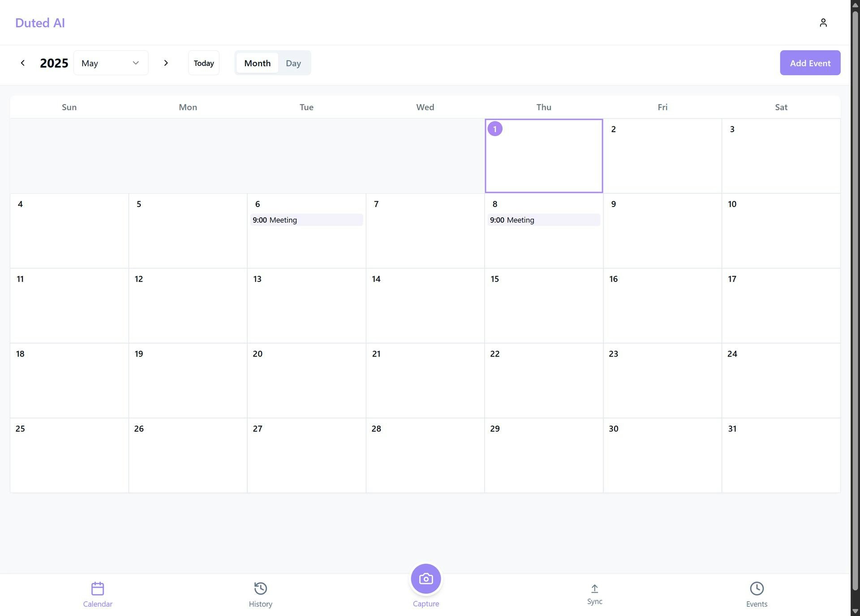Click the Add Event button
Screen dimensions: 860x616
(810, 63)
